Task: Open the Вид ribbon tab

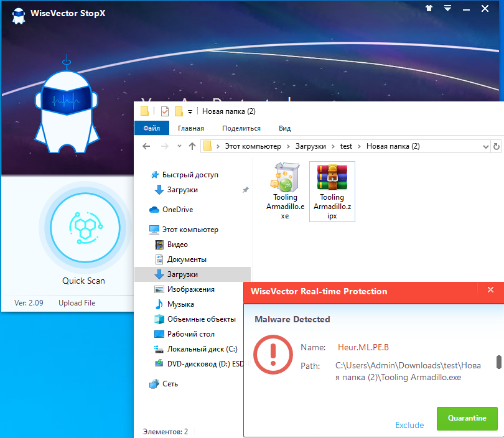Action: 285,128
